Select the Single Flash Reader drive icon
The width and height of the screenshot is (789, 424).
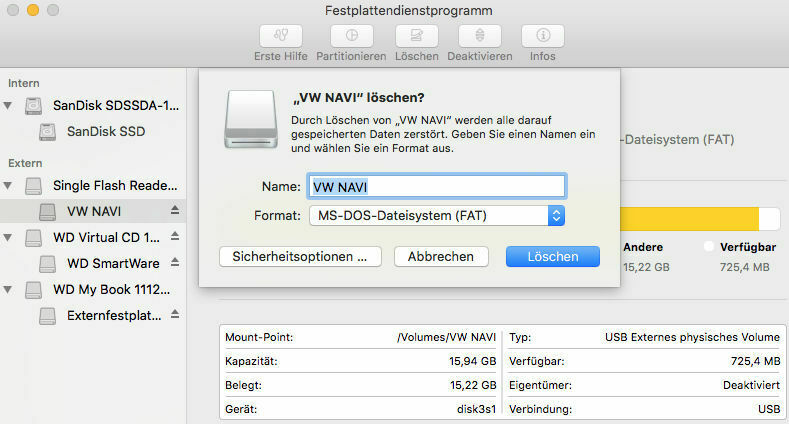[34, 186]
